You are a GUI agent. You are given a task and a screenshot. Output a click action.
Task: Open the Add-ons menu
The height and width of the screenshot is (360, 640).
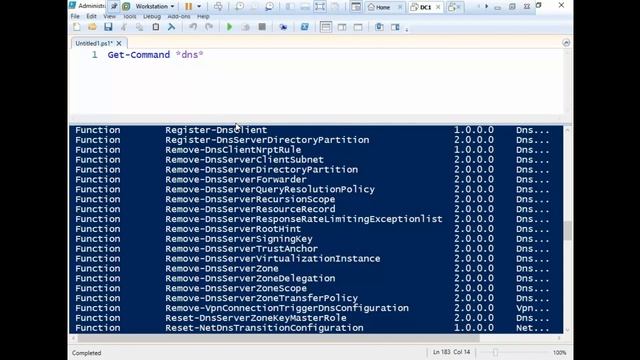[x=179, y=16]
